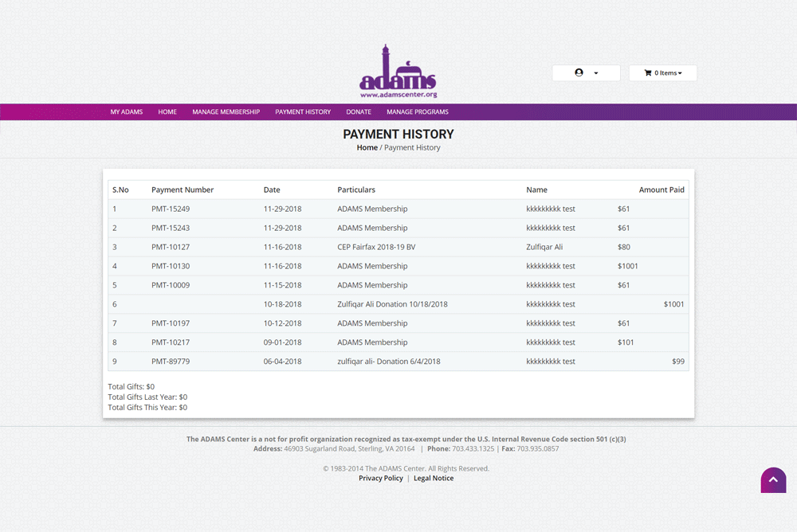Open the HOME menu item
This screenshot has width=797, height=532.
[x=167, y=111]
